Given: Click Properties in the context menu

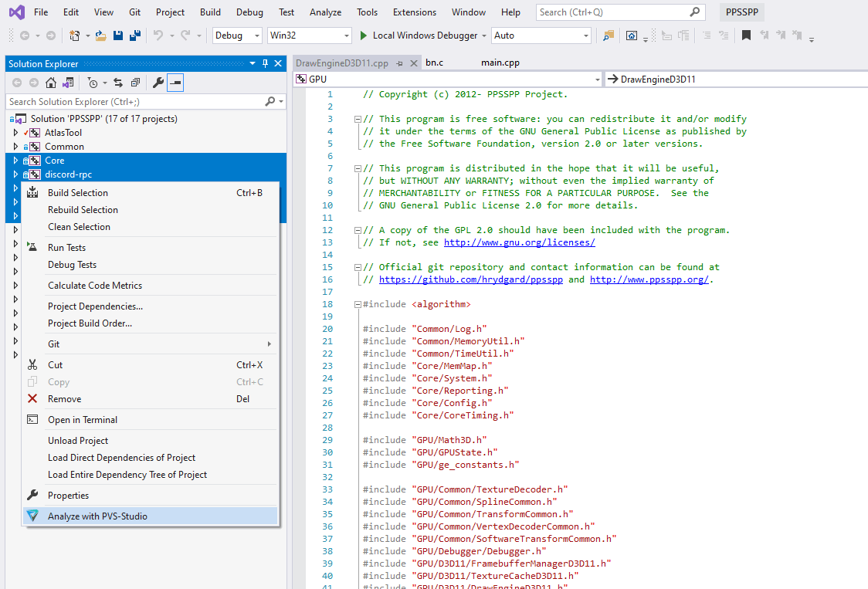Looking at the screenshot, I should (150, 496).
